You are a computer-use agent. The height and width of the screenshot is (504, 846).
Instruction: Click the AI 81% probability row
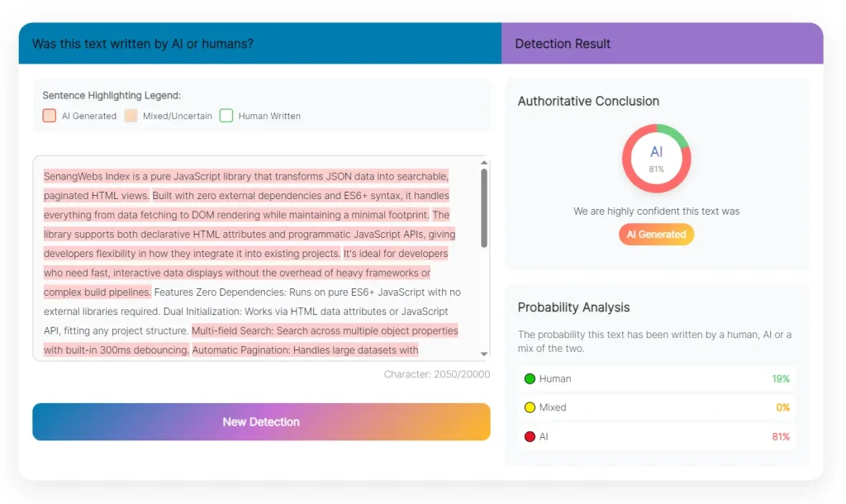click(657, 436)
